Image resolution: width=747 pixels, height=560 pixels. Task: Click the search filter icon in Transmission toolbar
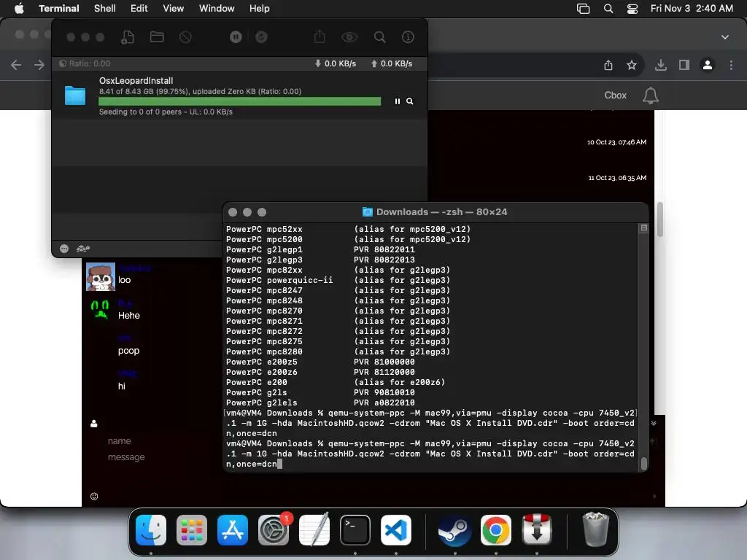(x=379, y=37)
